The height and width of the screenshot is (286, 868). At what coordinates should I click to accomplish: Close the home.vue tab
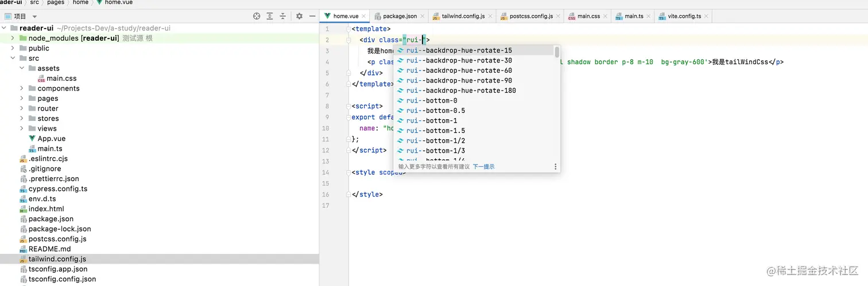(x=364, y=17)
